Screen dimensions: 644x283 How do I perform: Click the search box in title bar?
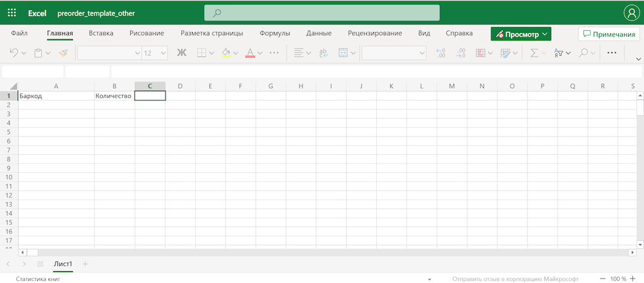coord(322,13)
